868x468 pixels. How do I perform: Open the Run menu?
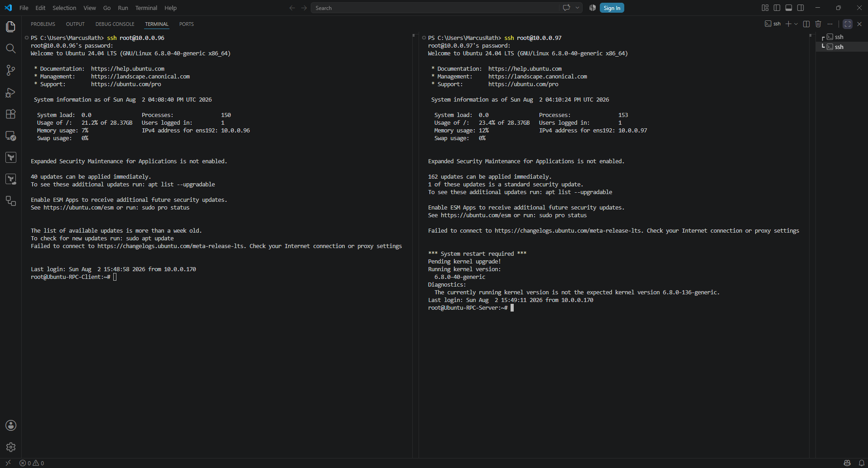(123, 8)
